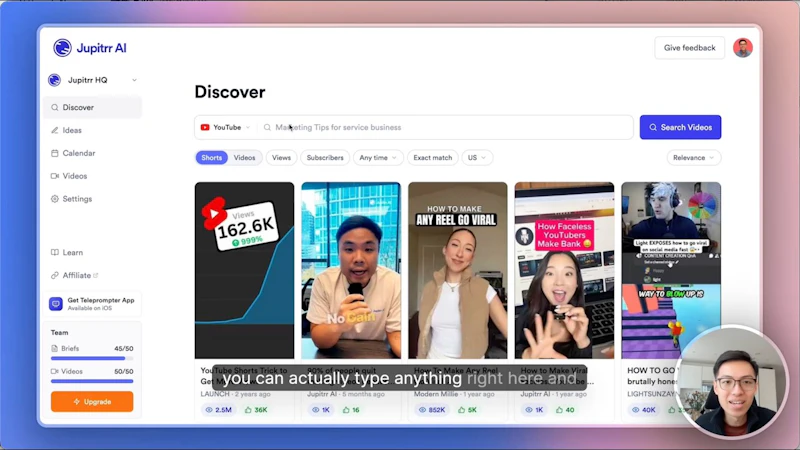Switch to the Videos filter tab
Image resolution: width=800 pixels, height=450 pixels.
pos(244,158)
